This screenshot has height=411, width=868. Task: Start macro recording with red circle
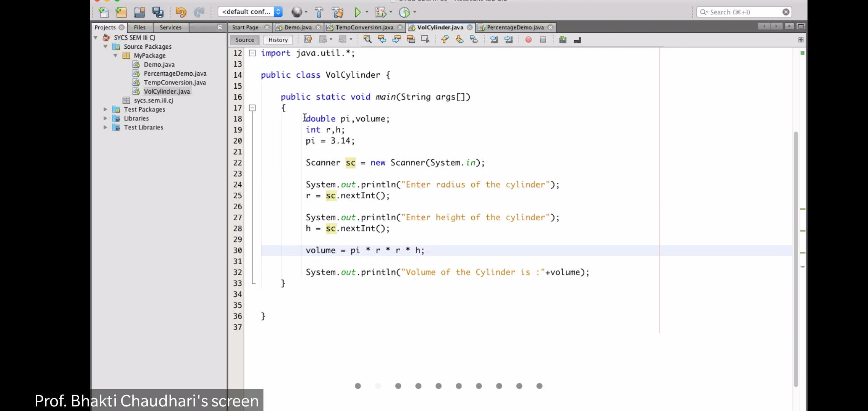pyautogui.click(x=528, y=40)
